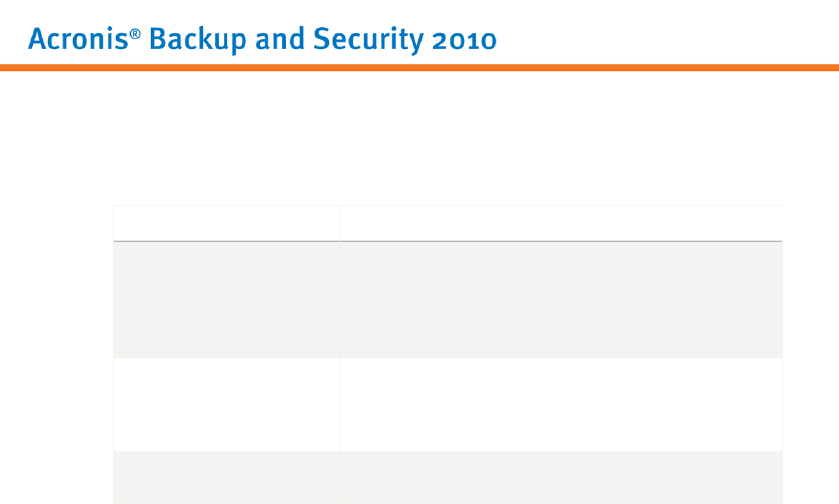Viewport: 839px width, 504px height.
Task: Click the white middle row's right cell
Action: tap(560, 404)
